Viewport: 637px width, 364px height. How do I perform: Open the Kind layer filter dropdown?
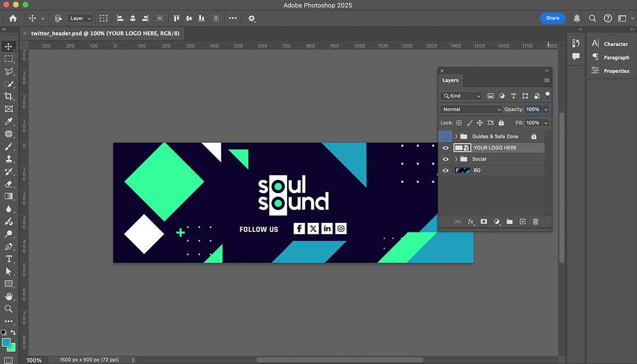(x=461, y=96)
